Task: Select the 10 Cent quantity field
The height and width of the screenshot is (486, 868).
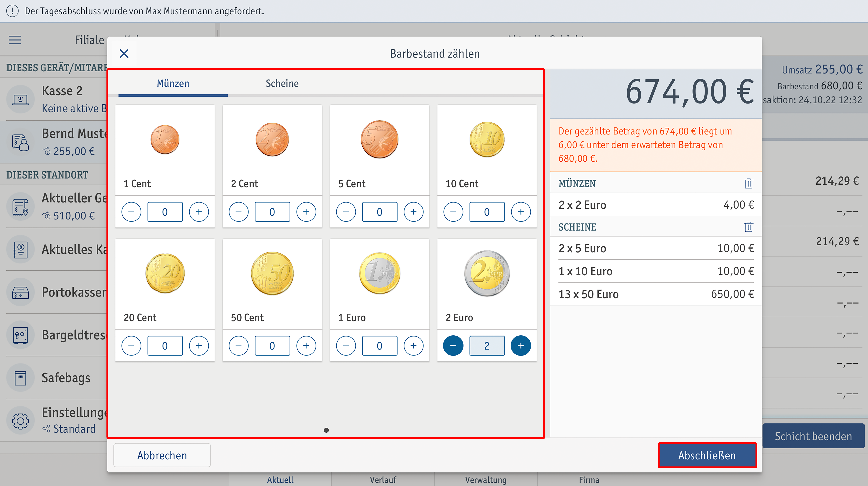Action: [487, 212]
